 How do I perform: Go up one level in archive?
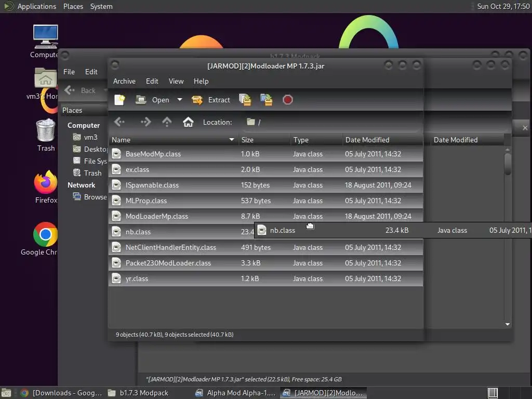point(167,122)
